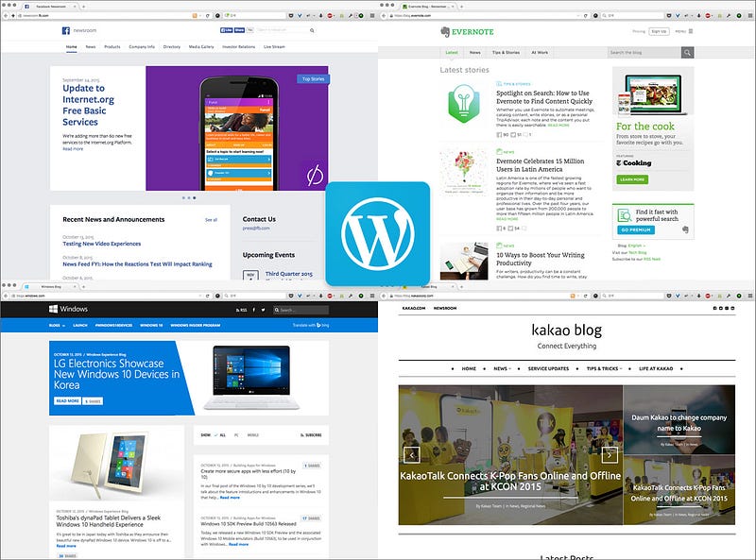
Task: Click the Facebook Share button in newsroom header
Action: 239,30
